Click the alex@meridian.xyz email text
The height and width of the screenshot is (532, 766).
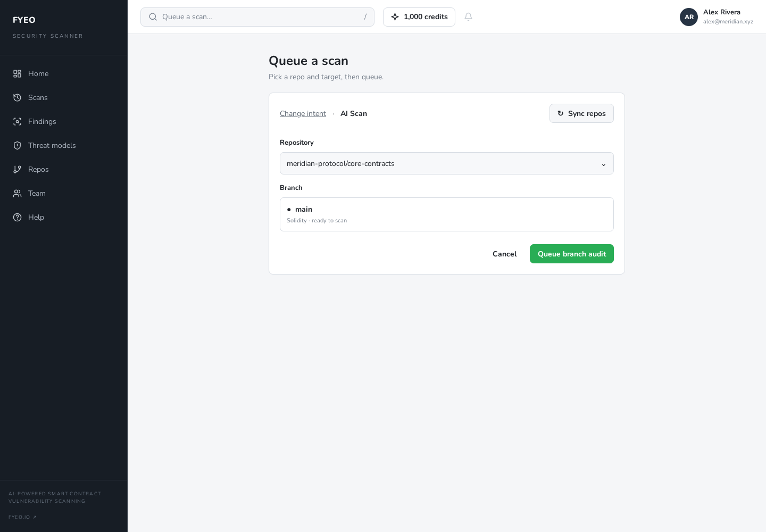[x=728, y=22]
